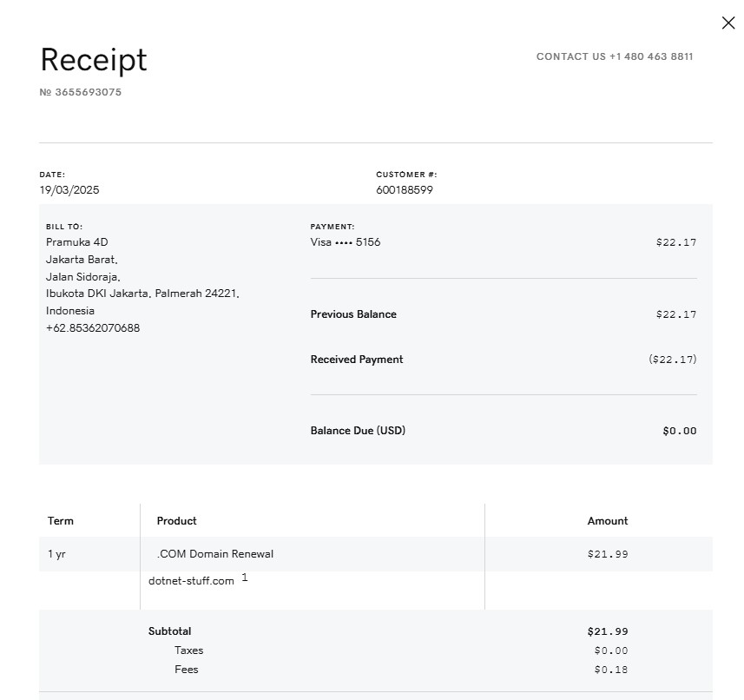Click the .COM Domain Renewal product
Viewport: 744px width, 700px height.
click(215, 554)
